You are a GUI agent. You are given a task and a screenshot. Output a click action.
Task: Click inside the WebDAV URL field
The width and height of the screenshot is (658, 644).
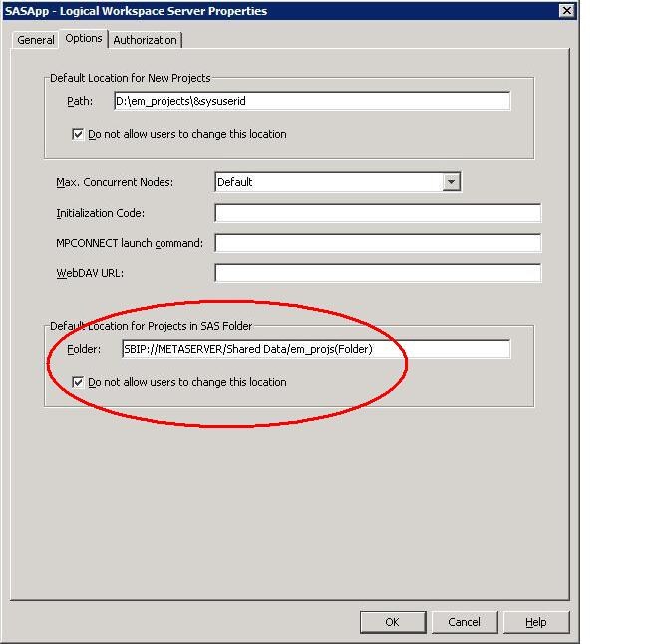click(x=378, y=273)
